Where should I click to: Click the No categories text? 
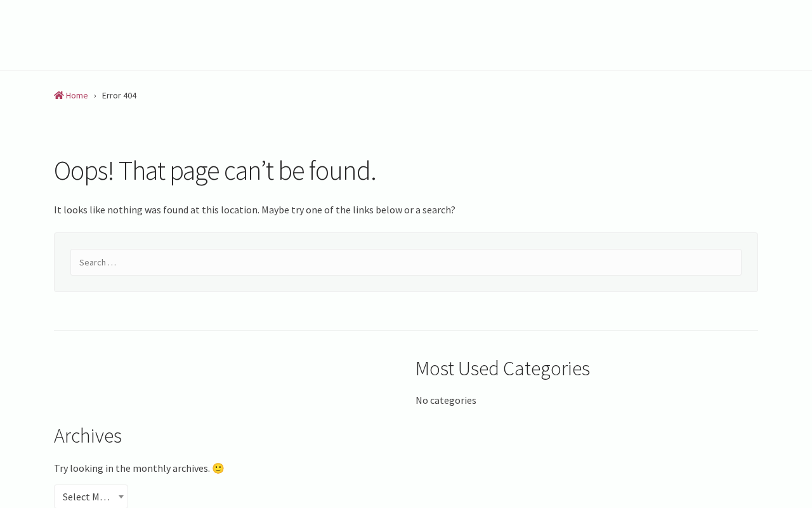tap(446, 400)
